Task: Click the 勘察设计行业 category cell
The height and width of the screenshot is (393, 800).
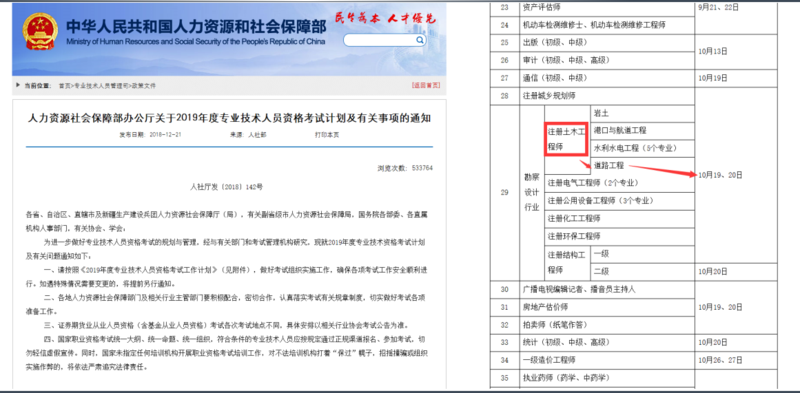Action: pyautogui.click(x=531, y=192)
